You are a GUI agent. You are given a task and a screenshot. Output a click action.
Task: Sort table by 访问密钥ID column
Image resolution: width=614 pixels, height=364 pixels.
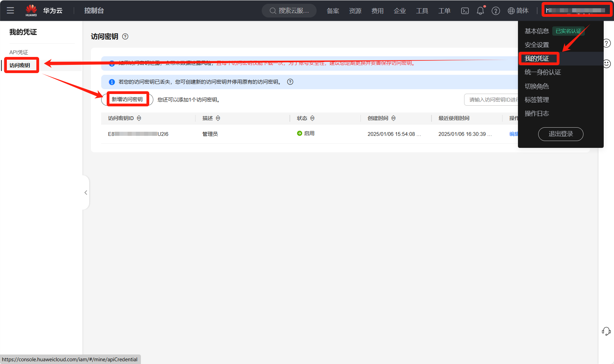(x=139, y=118)
